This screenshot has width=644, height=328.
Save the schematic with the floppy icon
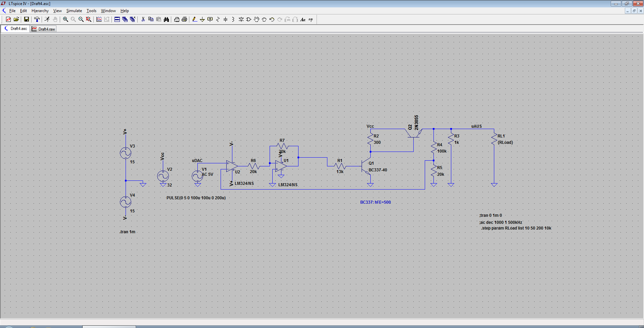coord(26,19)
